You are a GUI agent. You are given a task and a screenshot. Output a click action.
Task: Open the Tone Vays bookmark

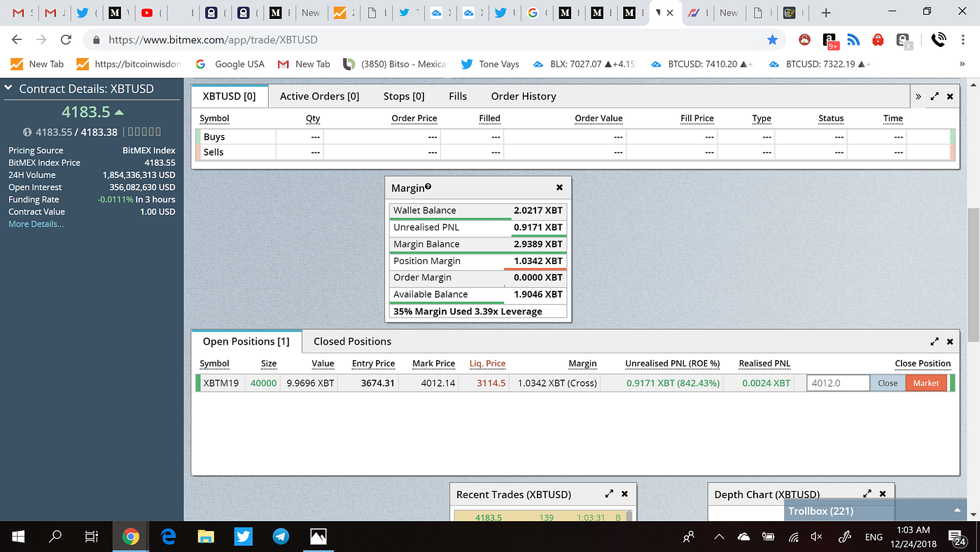tap(491, 64)
